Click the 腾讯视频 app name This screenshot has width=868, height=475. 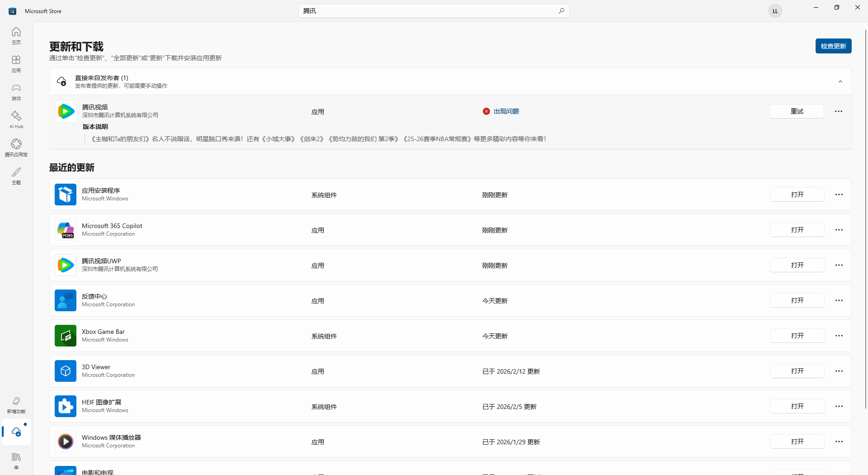(95, 107)
